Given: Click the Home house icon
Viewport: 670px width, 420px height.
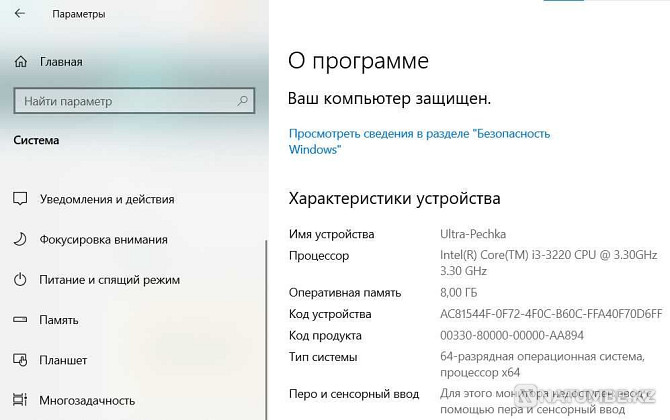Looking at the screenshot, I should [x=21, y=62].
